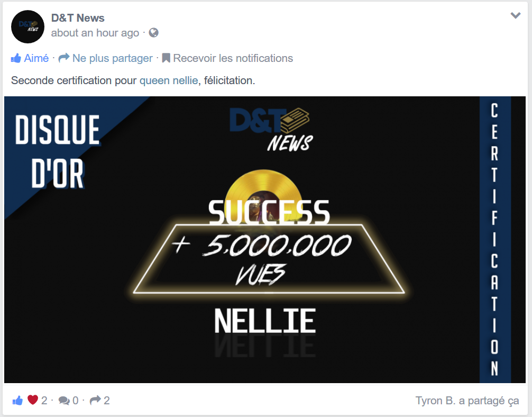This screenshot has height=417, width=532.
Task: Open the post options chevron menu
Action: (516, 15)
